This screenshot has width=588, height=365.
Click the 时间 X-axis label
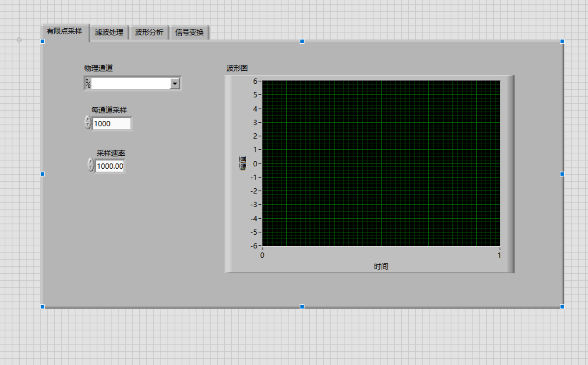[381, 266]
